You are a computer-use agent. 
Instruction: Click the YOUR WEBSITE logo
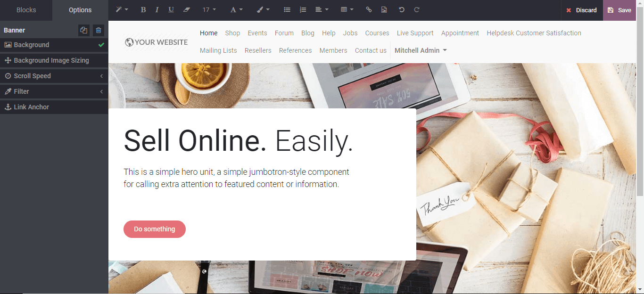[x=157, y=42]
